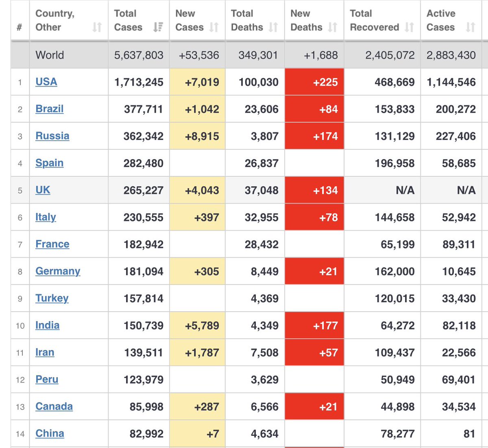Open the Iran country link
The height and width of the screenshot is (448, 488).
coord(45,352)
